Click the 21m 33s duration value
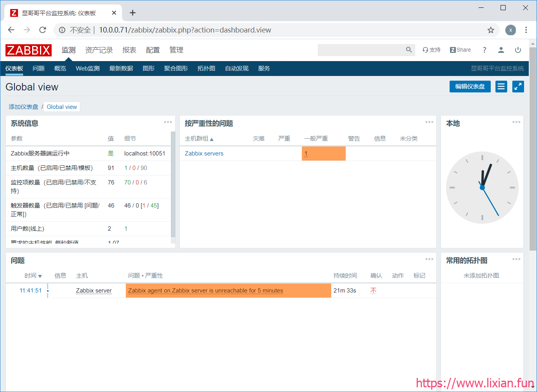The width and height of the screenshot is (537, 392). point(345,291)
